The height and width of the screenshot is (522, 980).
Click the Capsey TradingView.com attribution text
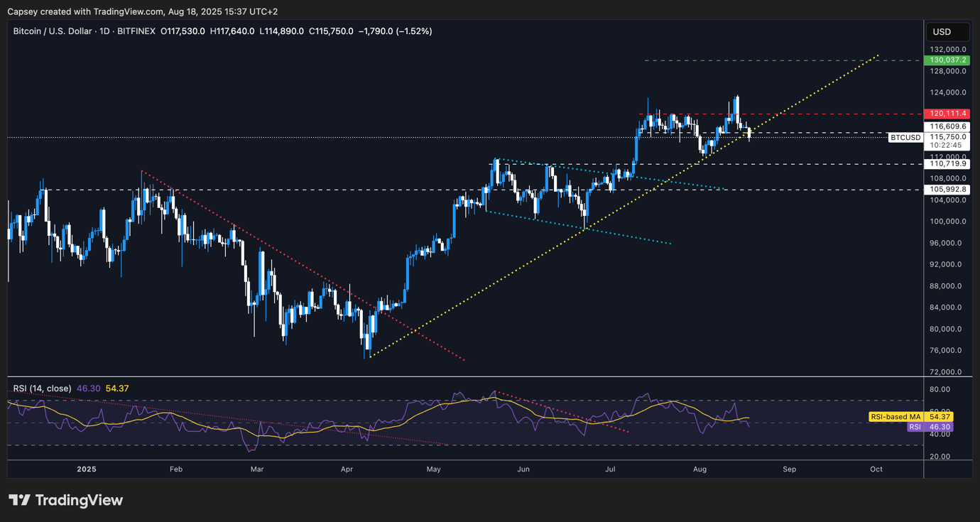(142, 11)
